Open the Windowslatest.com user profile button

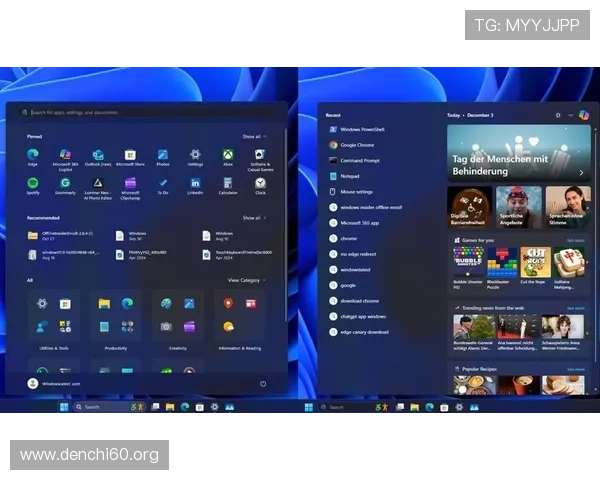(60, 383)
